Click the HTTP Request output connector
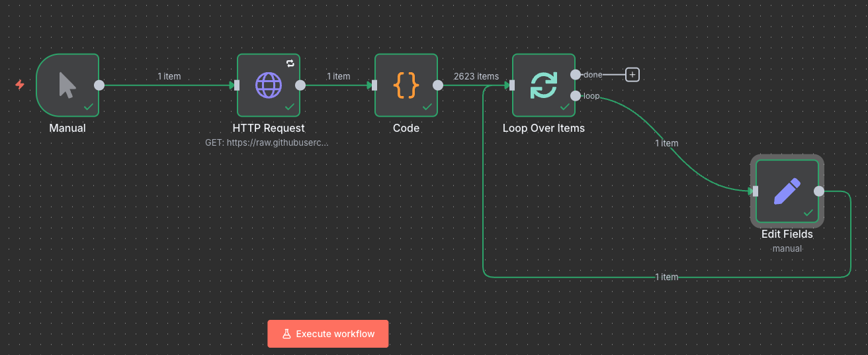This screenshot has height=355, width=868. (300, 85)
